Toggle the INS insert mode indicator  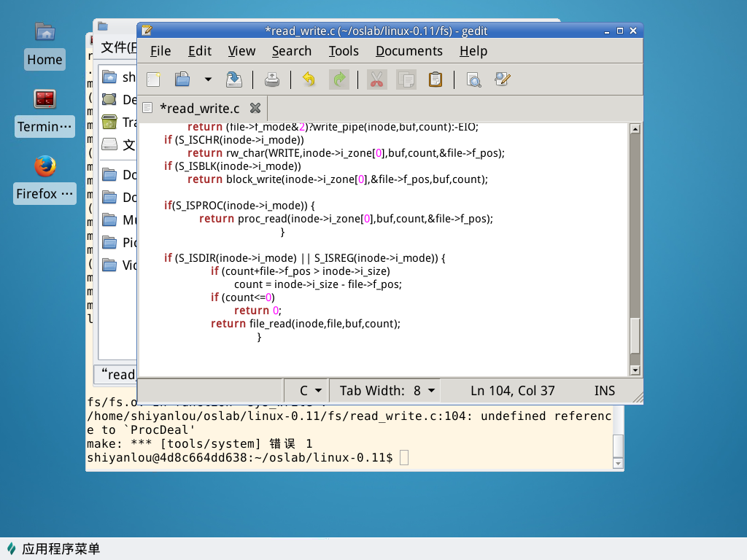point(604,391)
